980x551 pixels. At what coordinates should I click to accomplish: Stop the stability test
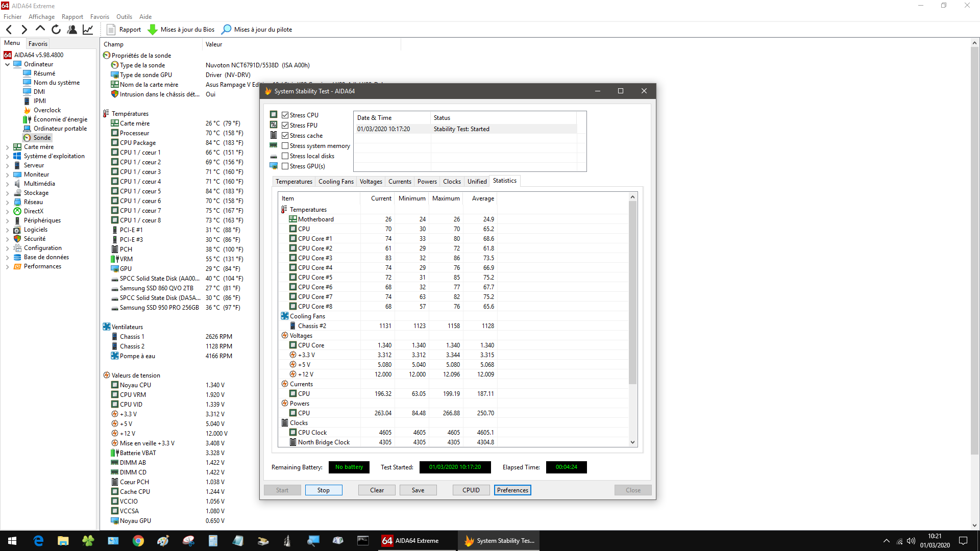tap(323, 490)
